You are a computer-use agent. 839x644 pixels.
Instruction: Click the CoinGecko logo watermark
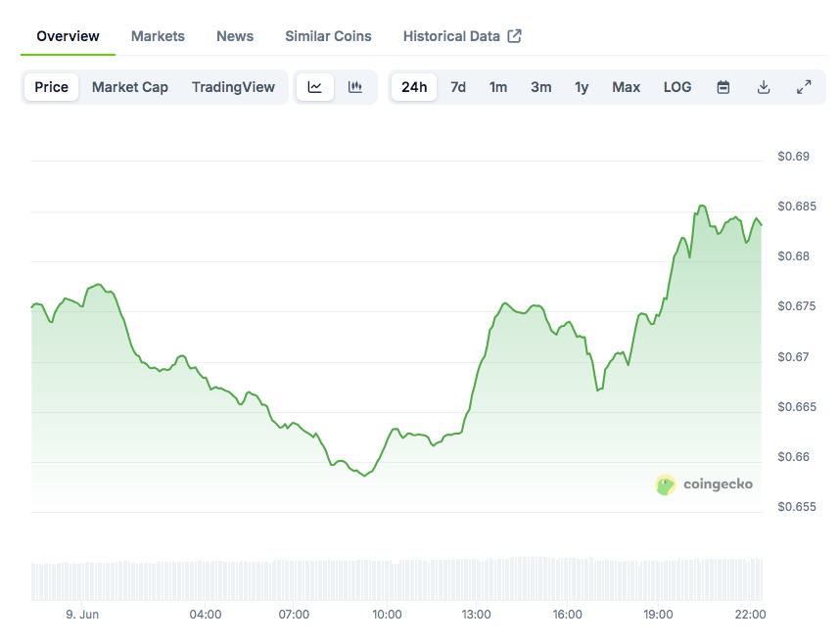click(704, 483)
